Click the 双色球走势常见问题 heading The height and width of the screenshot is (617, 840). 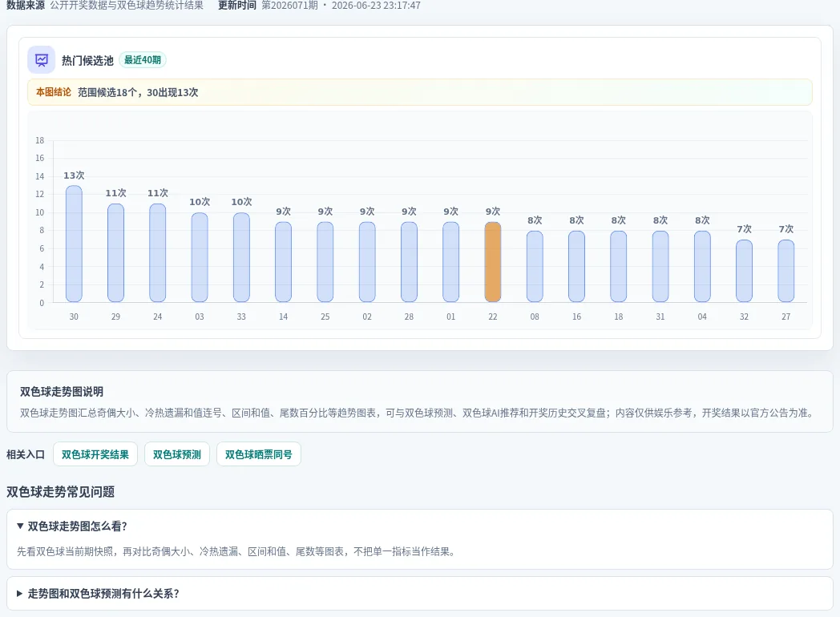pos(61,492)
